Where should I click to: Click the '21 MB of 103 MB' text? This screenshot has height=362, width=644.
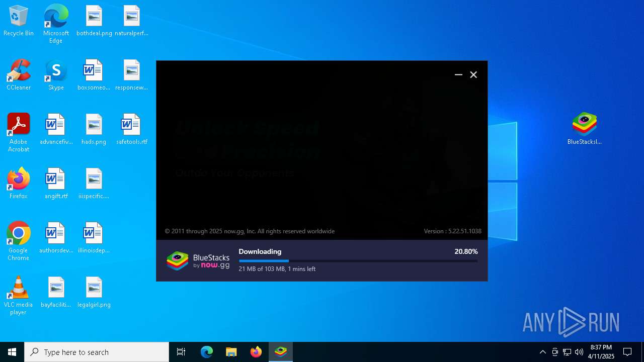261,269
